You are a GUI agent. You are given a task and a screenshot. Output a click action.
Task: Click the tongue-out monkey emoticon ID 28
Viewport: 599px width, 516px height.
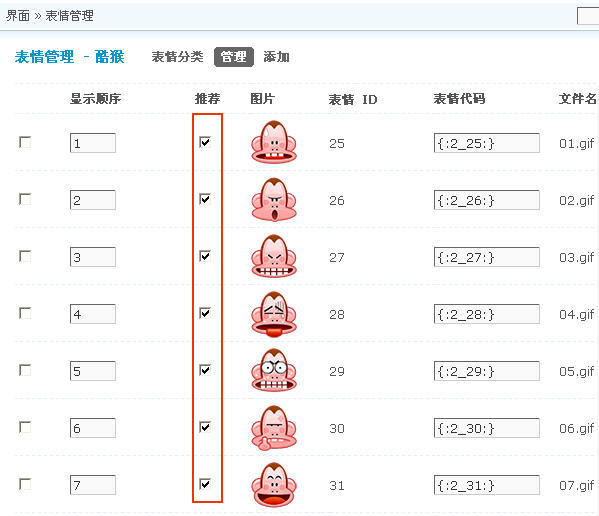pos(274,314)
